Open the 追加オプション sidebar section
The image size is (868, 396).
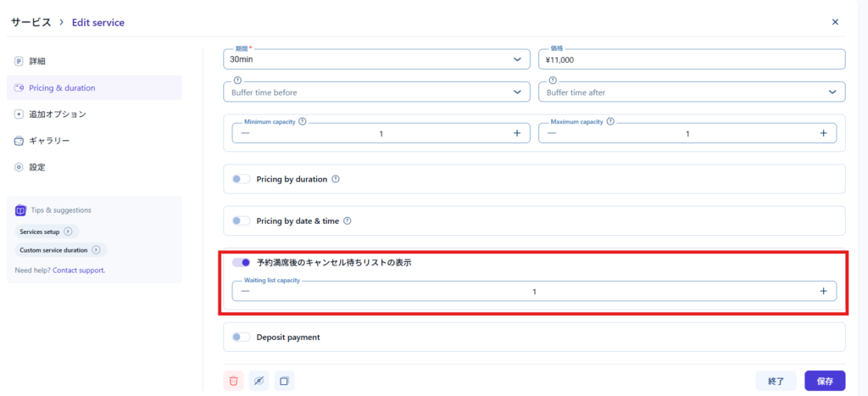pyautogui.click(x=58, y=114)
